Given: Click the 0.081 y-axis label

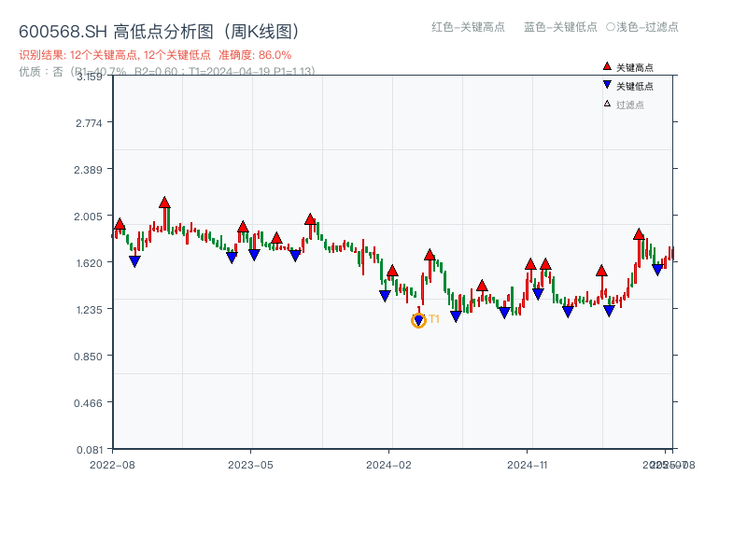Looking at the screenshot, I should coord(90,450).
